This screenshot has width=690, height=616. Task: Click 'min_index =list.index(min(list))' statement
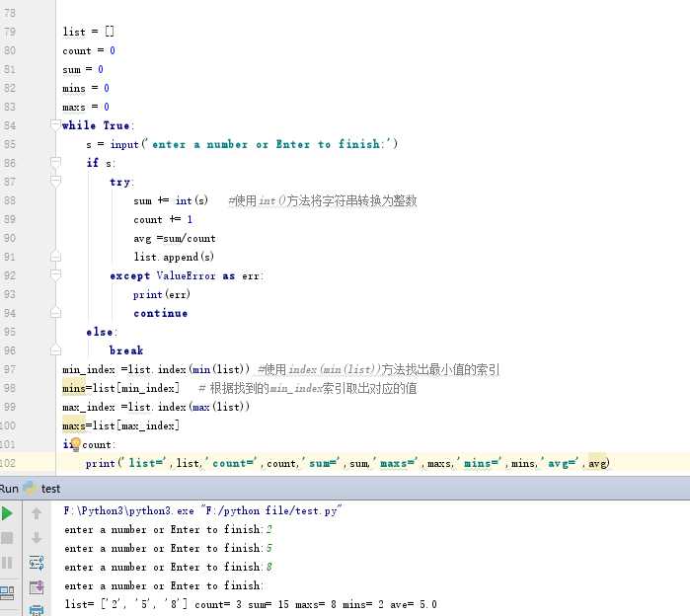(156, 369)
